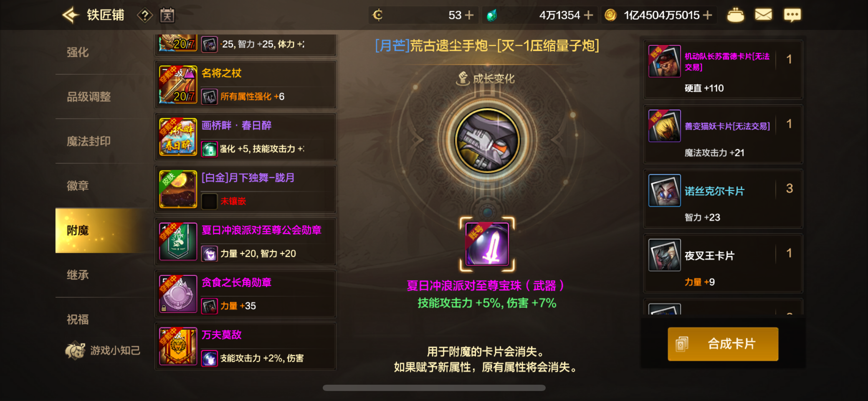Image resolution: width=868 pixels, height=401 pixels.
Task: Click the plus next to 4万1354 gems
Action: [588, 15]
